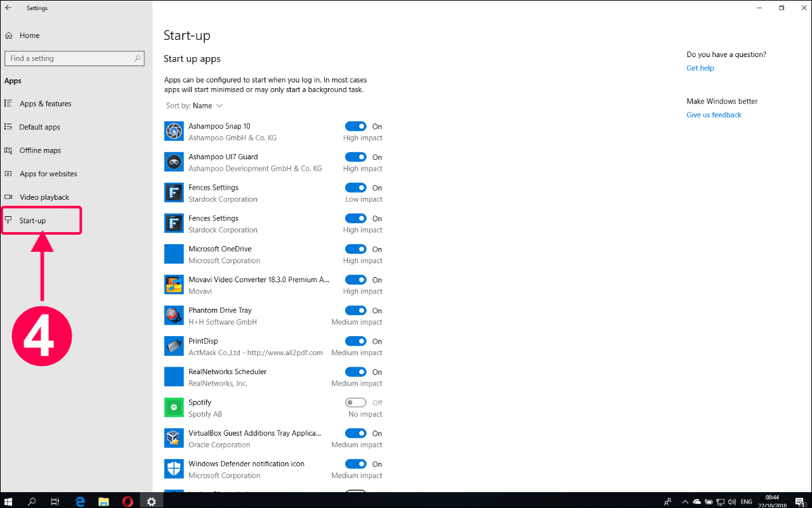The image size is (812, 508).
Task: Open the clock showing 08:44
Action: pyautogui.click(x=772, y=501)
